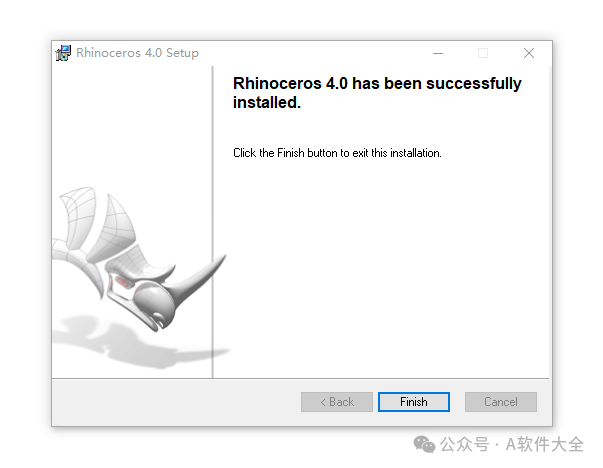
Task: Close the Rhinoceros 4.0 Setup window
Action: pyautogui.click(x=529, y=53)
